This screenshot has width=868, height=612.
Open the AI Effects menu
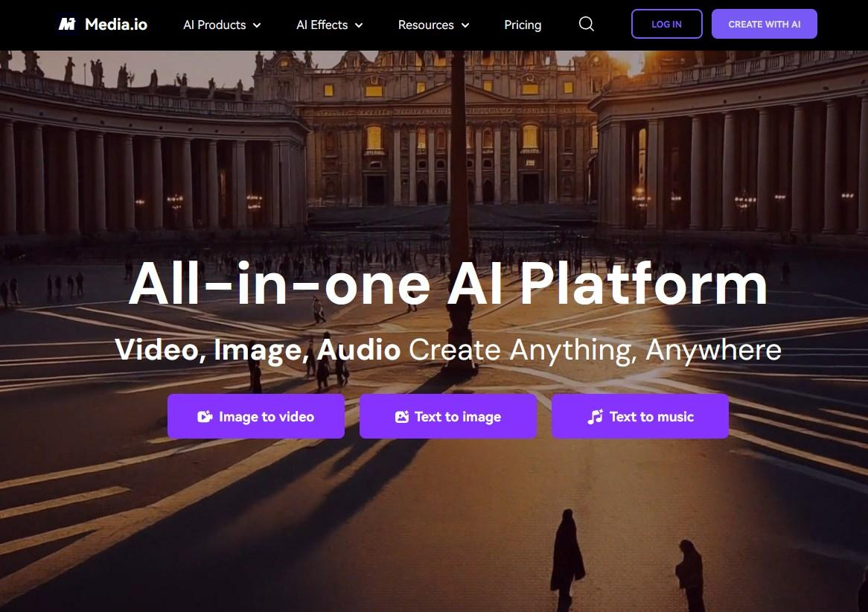point(329,25)
